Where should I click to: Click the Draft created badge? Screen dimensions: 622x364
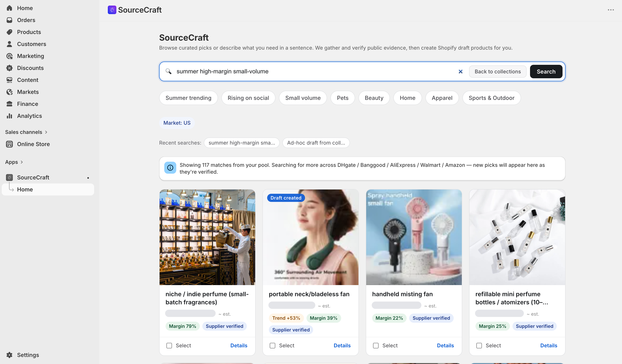point(286,198)
